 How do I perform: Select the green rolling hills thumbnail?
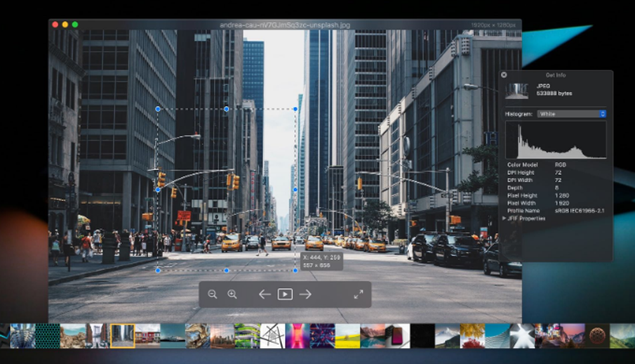point(622,335)
